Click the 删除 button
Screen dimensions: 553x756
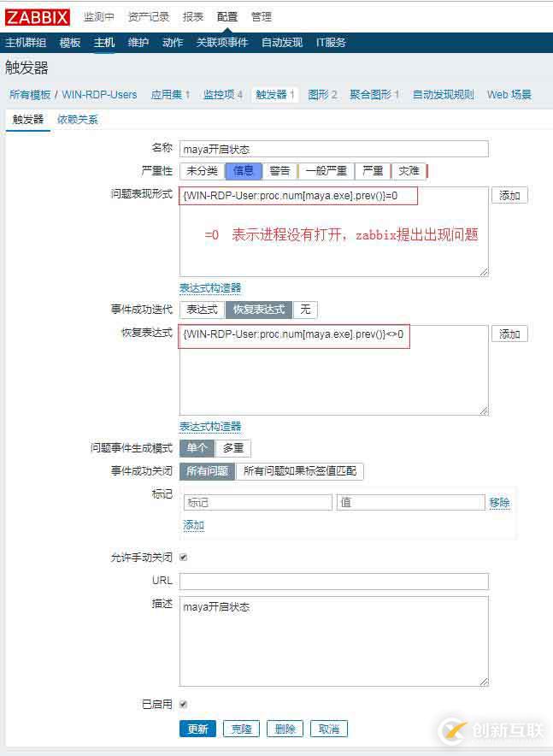click(x=285, y=729)
